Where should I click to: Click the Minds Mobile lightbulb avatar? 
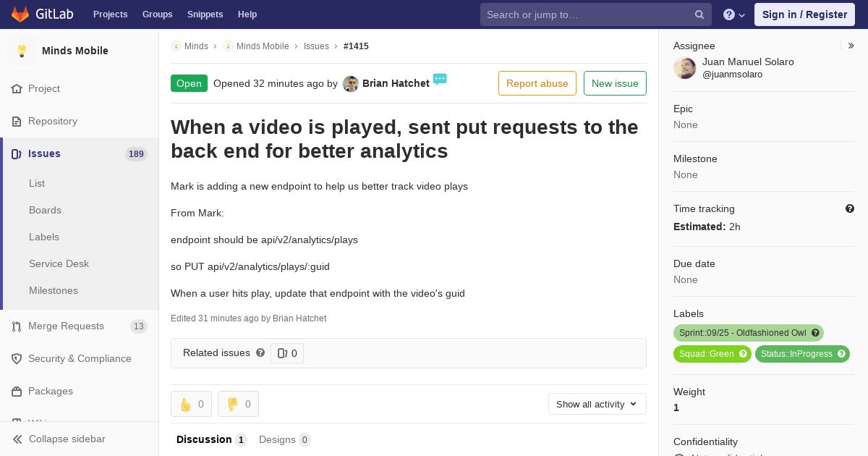point(22,51)
